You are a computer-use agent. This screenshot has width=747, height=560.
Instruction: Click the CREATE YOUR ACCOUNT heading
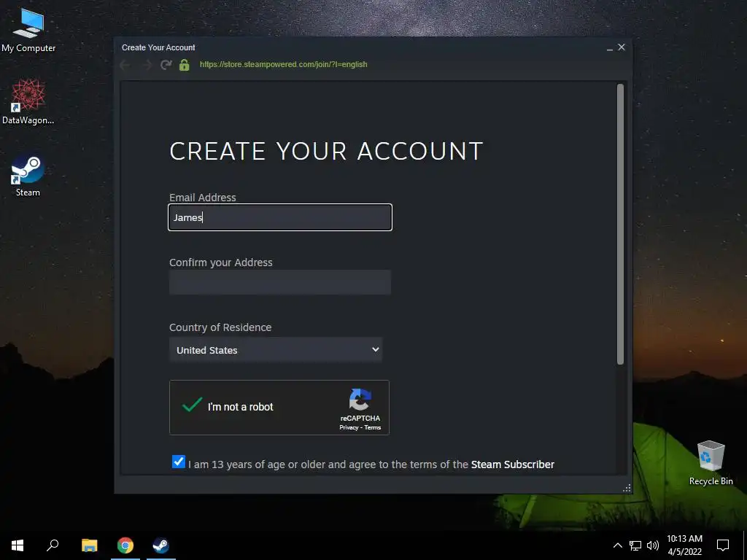[326, 152]
